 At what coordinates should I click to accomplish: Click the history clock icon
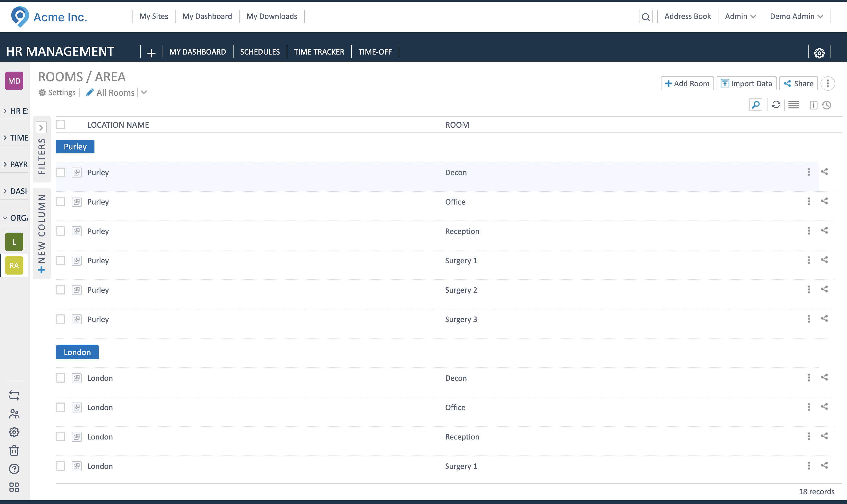point(826,105)
